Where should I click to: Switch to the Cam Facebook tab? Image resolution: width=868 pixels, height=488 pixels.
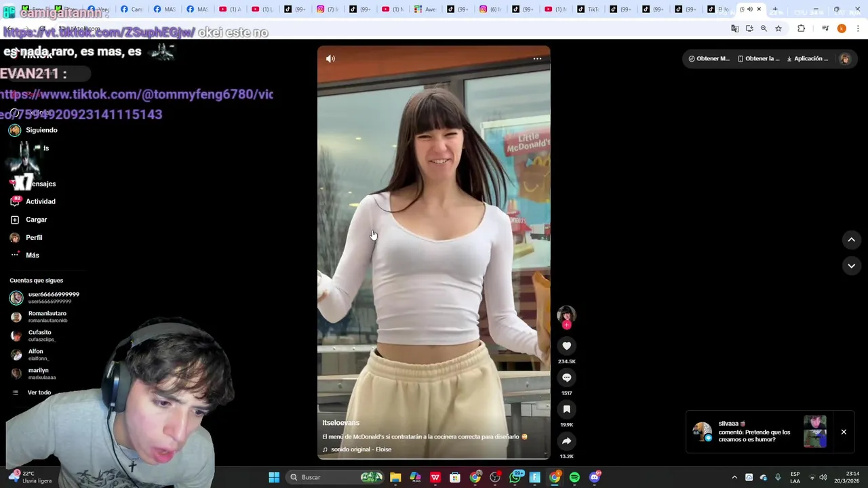132,9
